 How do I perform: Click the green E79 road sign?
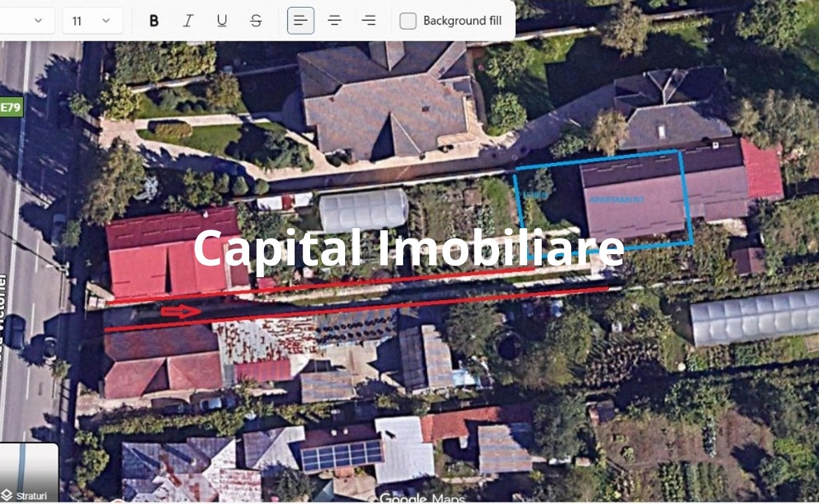10,107
